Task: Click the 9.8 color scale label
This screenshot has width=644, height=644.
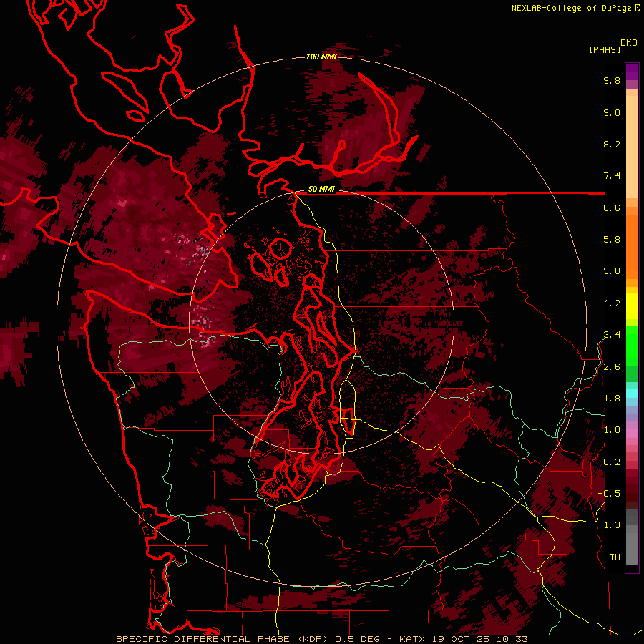Action: coord(612,80)
